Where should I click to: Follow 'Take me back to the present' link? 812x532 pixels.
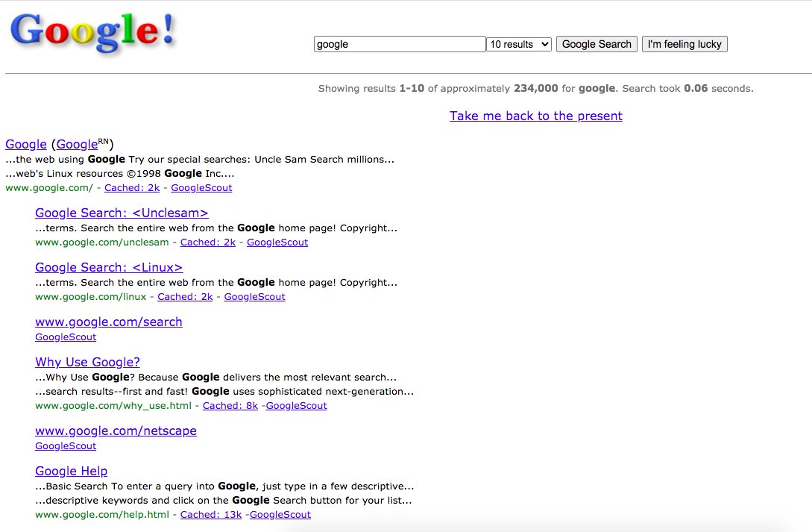(x=536, y=116)
